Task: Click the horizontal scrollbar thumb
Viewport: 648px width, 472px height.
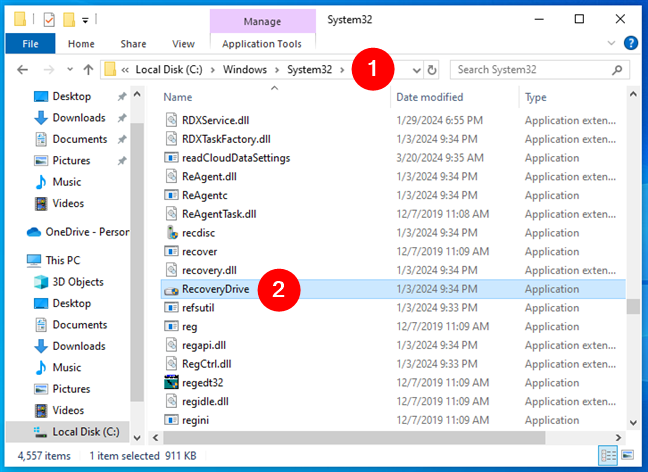Action: pyautogui.click(x=354, y=437)
